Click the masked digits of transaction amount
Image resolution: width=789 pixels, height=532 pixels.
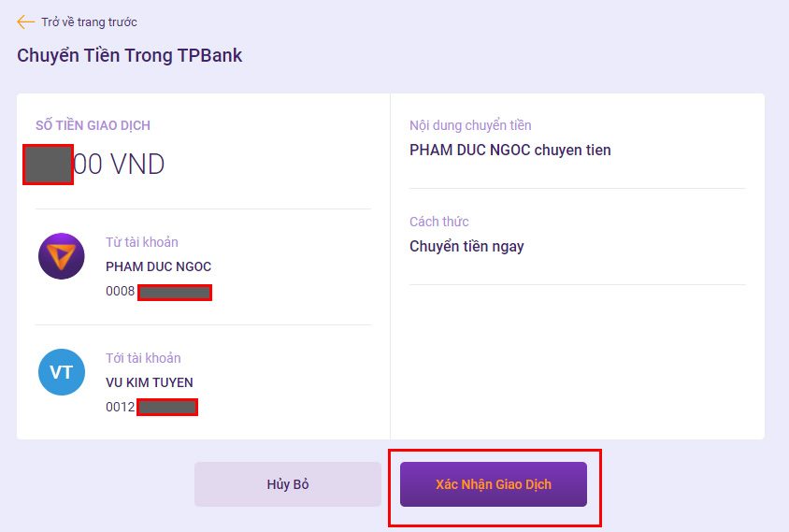coord(49,165)
